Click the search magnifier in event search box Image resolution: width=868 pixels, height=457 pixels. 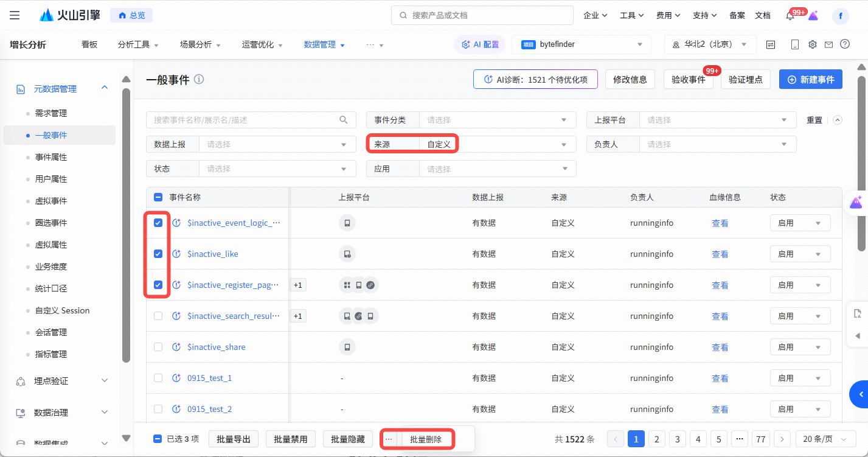point(344,120)
